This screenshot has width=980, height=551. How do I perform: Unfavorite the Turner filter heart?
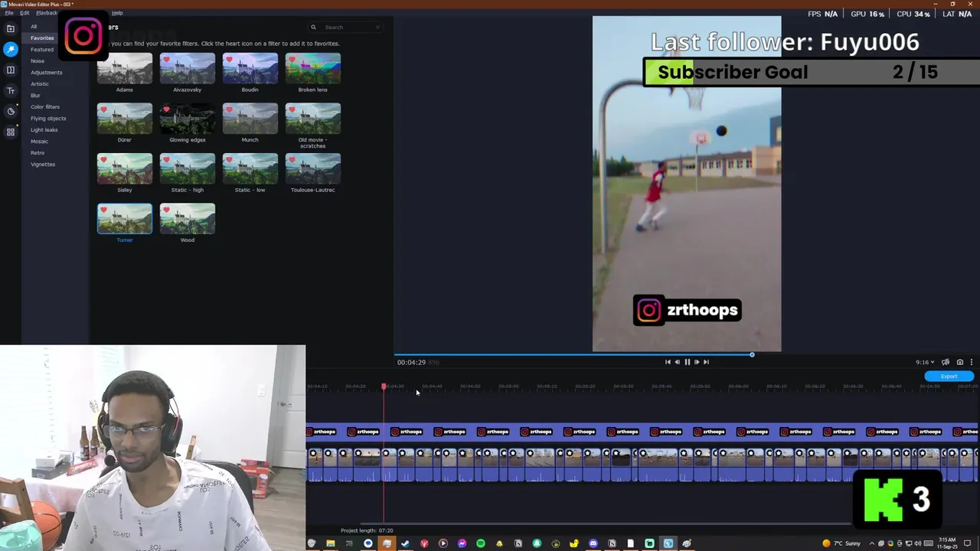coord(103,210)
